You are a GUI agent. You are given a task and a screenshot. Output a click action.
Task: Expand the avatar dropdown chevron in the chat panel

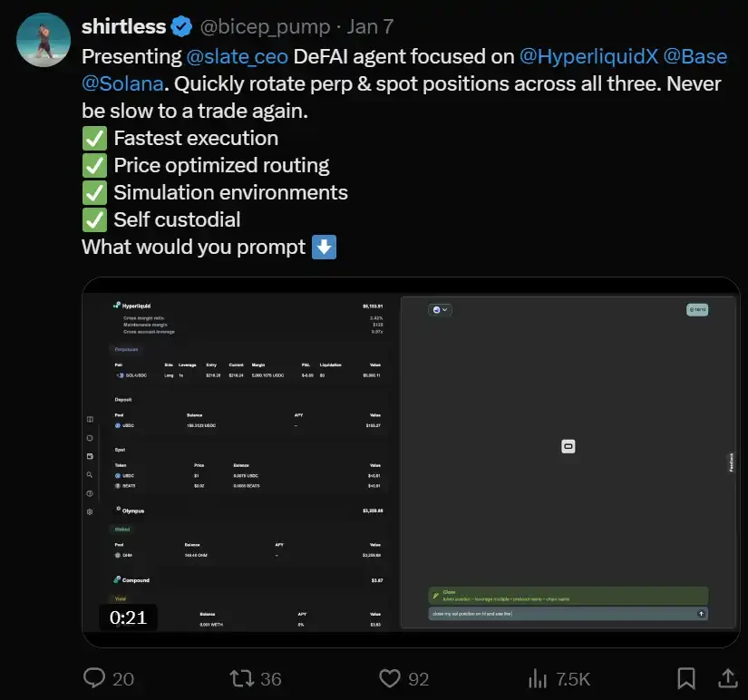[445, 310]
